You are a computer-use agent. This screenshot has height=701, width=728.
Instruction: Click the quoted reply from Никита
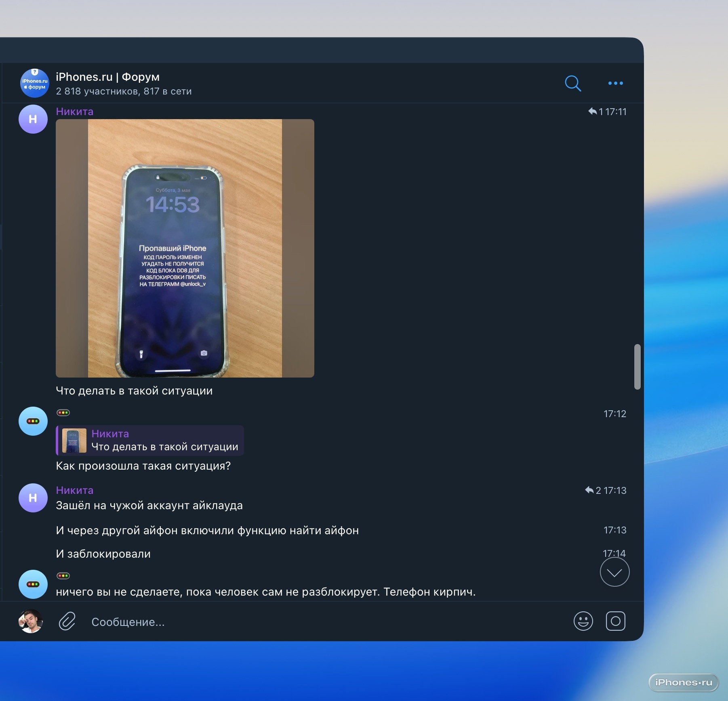[150, 441]
